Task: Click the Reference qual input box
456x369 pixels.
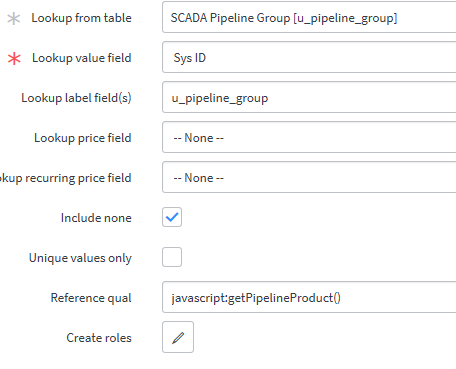Action: coord(309,297)
